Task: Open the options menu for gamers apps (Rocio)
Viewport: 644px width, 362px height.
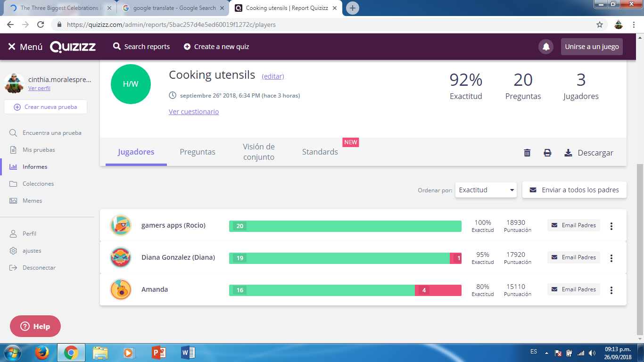Action: 611,226
